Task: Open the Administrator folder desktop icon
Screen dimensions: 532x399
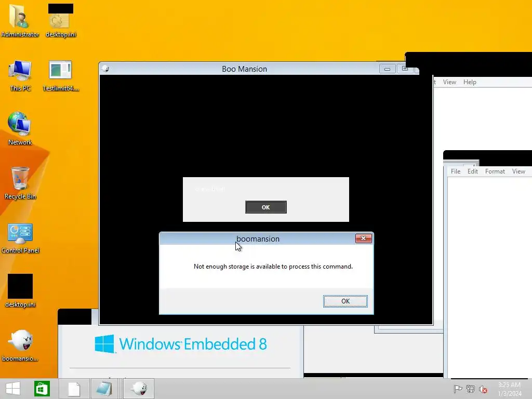Action: click(20, 20)
